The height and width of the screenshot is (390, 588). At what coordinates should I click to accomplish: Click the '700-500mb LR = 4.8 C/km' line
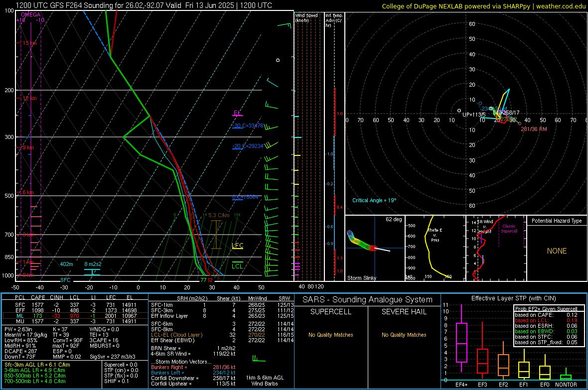[x=35, y=381]
